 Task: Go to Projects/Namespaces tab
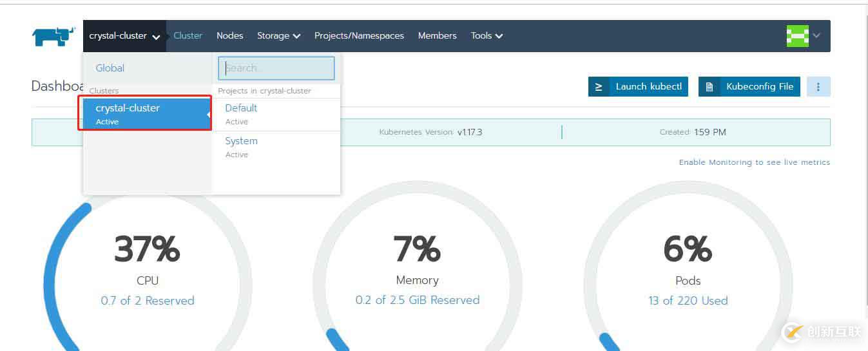359,36
